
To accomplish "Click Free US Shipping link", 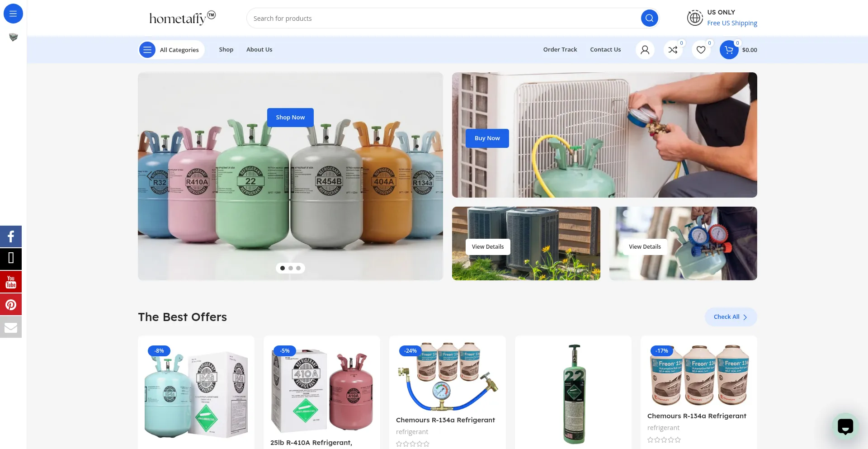I will coord(732,23).
